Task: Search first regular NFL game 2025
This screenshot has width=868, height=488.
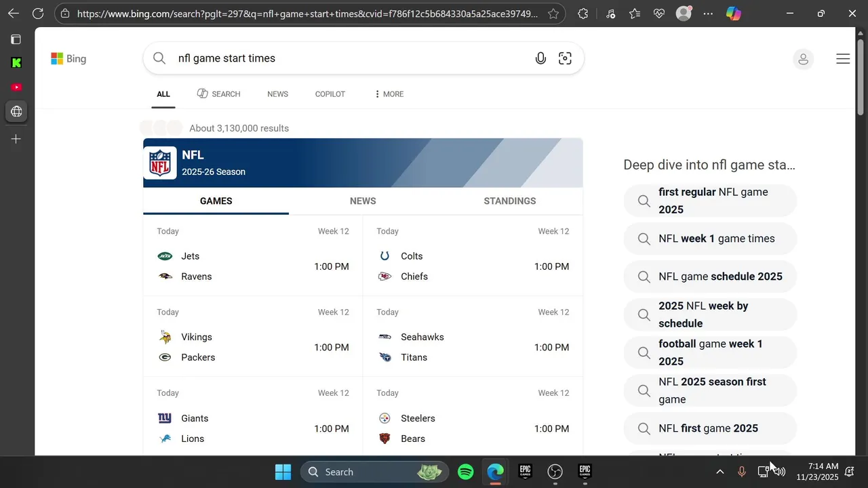Action: point(710,201)
